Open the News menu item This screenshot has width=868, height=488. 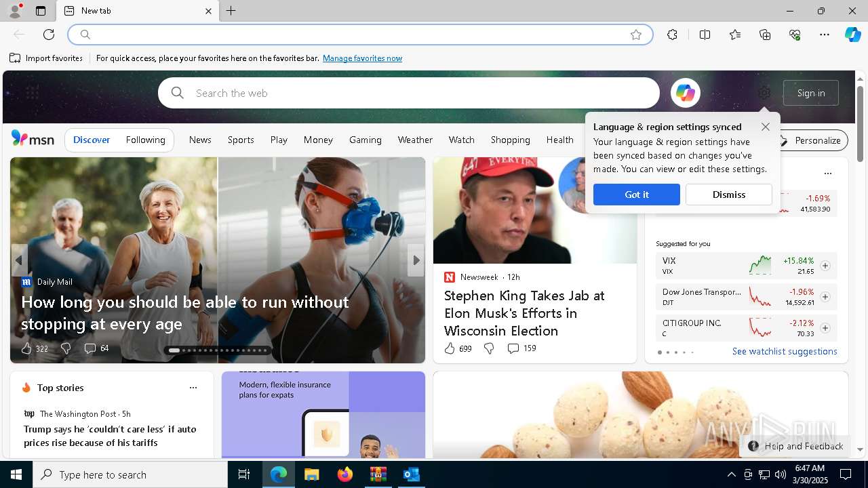(200, 140)
